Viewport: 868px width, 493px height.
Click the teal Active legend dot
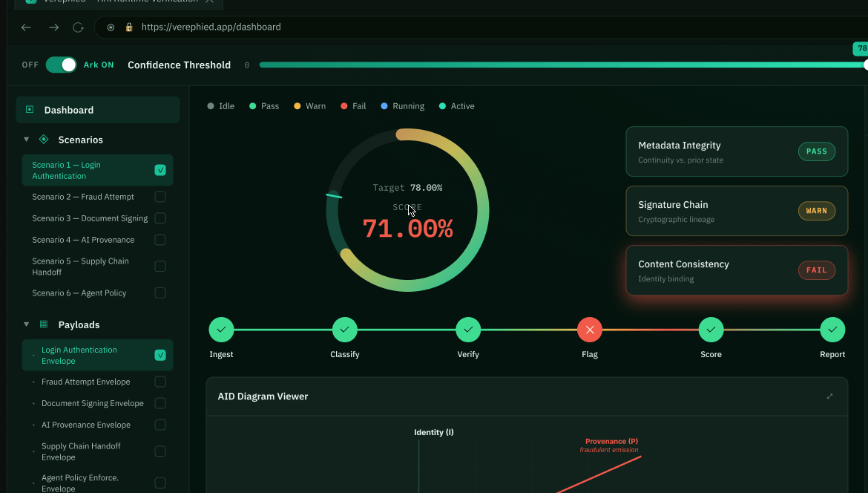pyautogui.click(x=442, y=105)
